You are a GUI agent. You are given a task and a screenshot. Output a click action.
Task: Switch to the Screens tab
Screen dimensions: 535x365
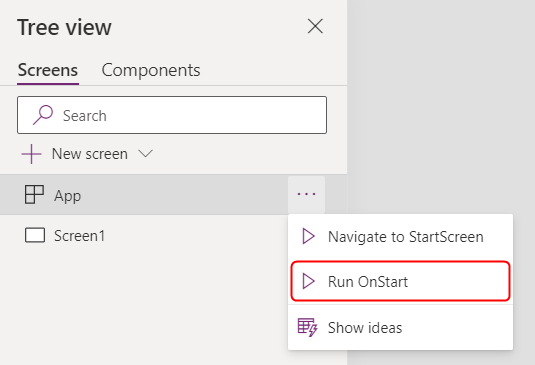(48, 70)
